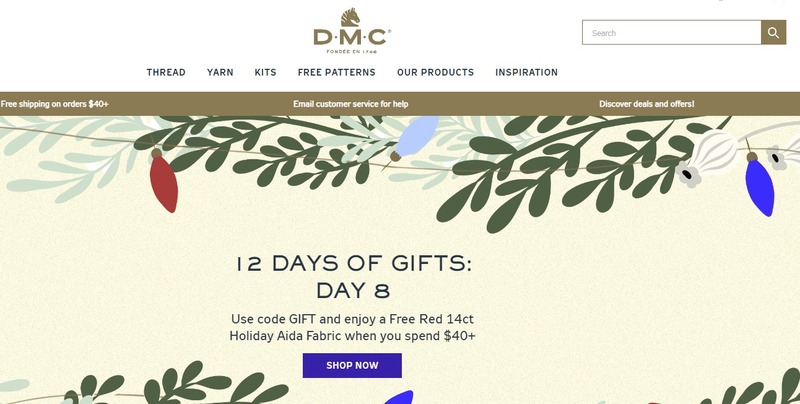This screenshot has height=404, width=800.
Task: Click the search magnifier icon button
Action: click(773, 33)
